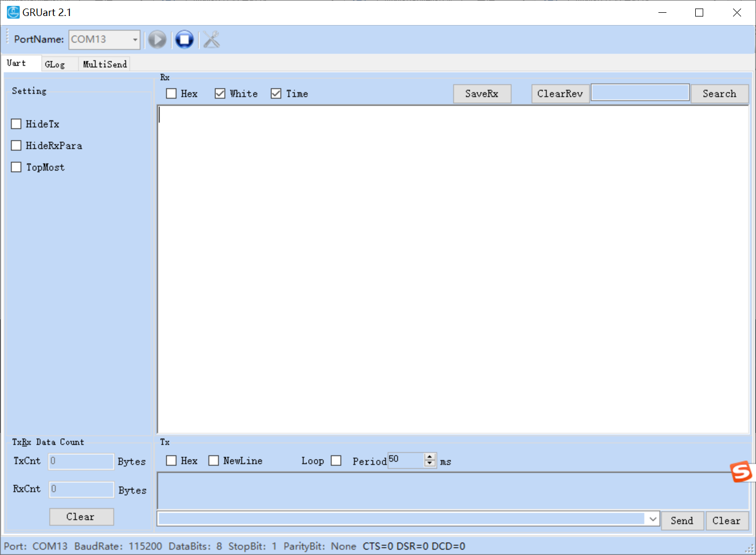Click the start/open port play icon
756x555 pixels.
tap(157, 39)
